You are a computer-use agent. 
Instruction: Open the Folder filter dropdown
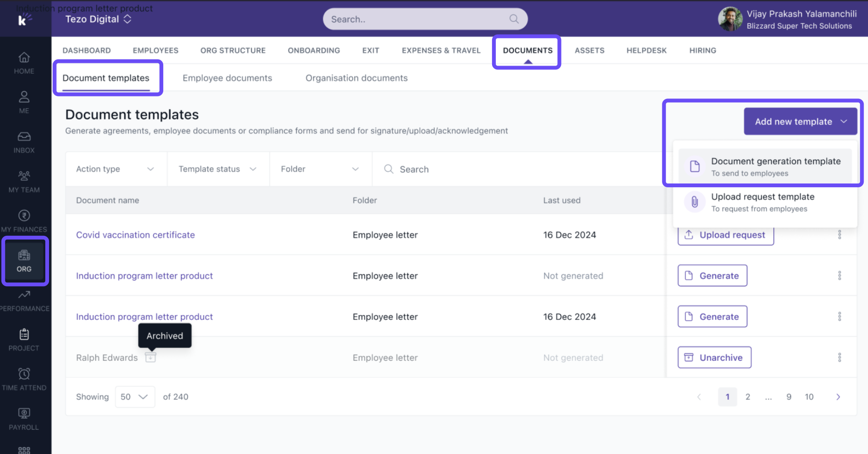pyautogui.click(x=320, y=169)
